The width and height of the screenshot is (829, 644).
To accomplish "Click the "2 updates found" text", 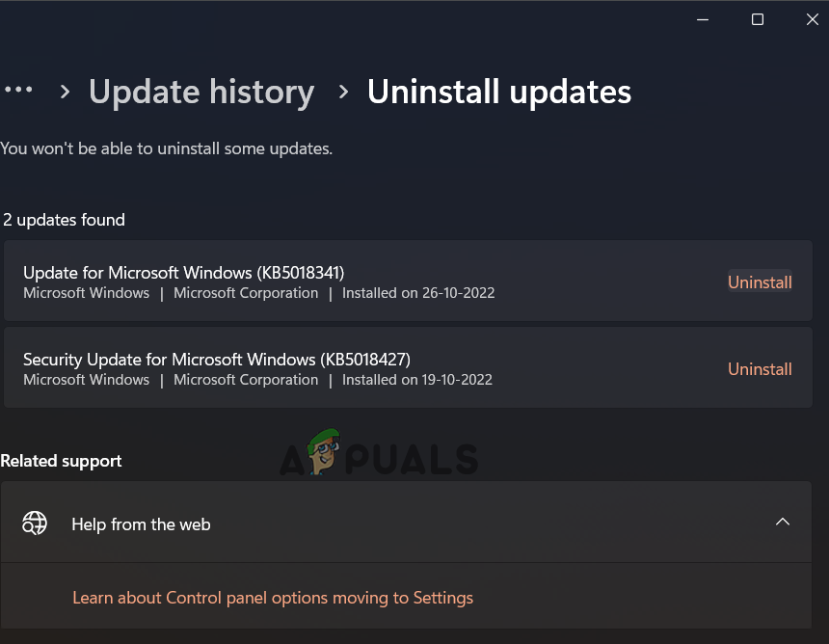I will coord(65,220).
